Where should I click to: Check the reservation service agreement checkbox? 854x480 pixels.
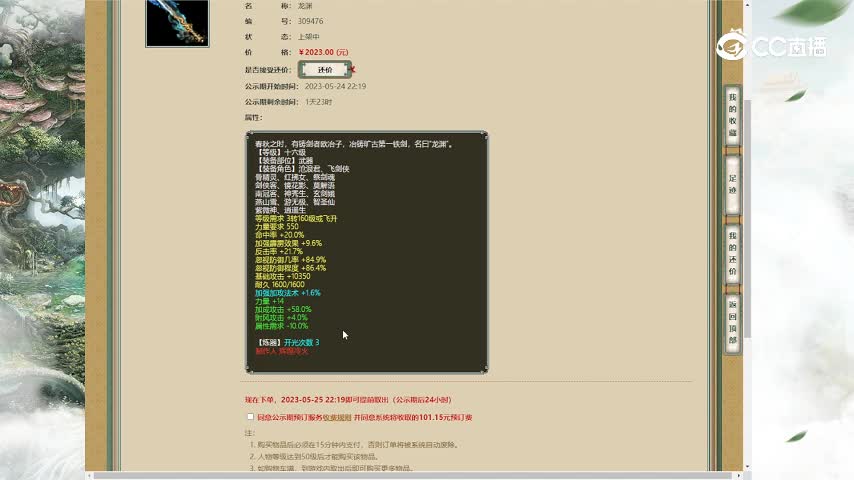pos(251,417)
